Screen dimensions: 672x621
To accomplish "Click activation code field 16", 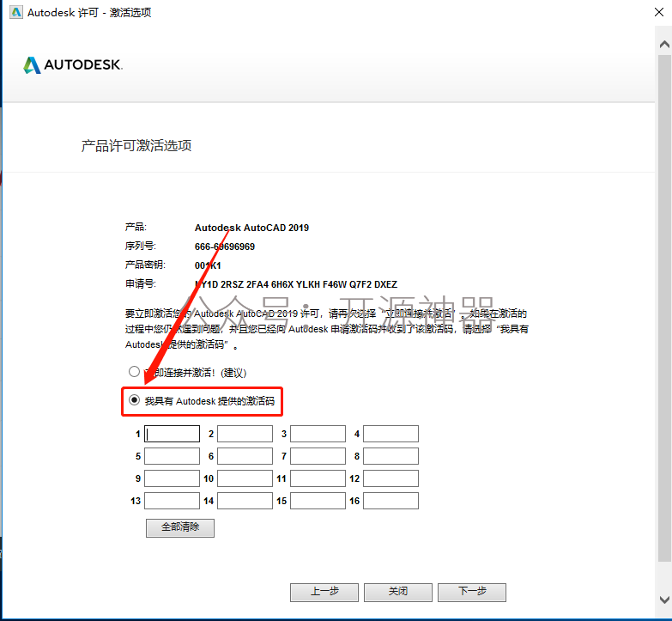I will click(390, 501).
